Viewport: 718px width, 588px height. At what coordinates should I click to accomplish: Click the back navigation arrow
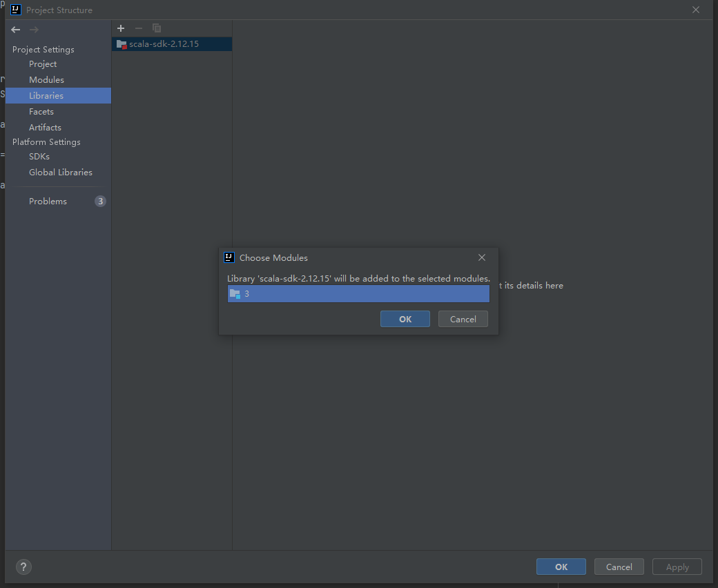[16, 30]
